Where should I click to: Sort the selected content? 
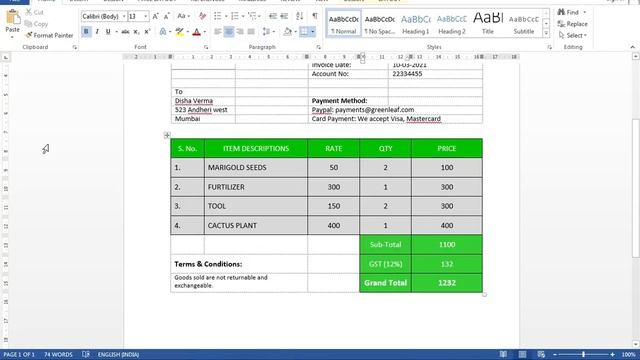point(300,16)
